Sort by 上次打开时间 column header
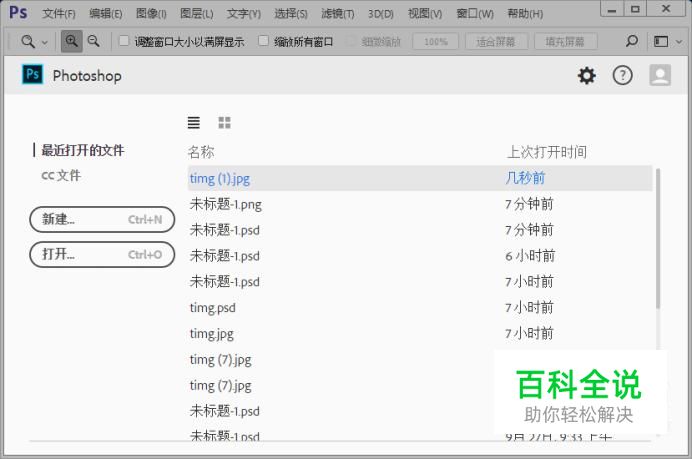Screen dimensions: 692x459 (546, 152)
